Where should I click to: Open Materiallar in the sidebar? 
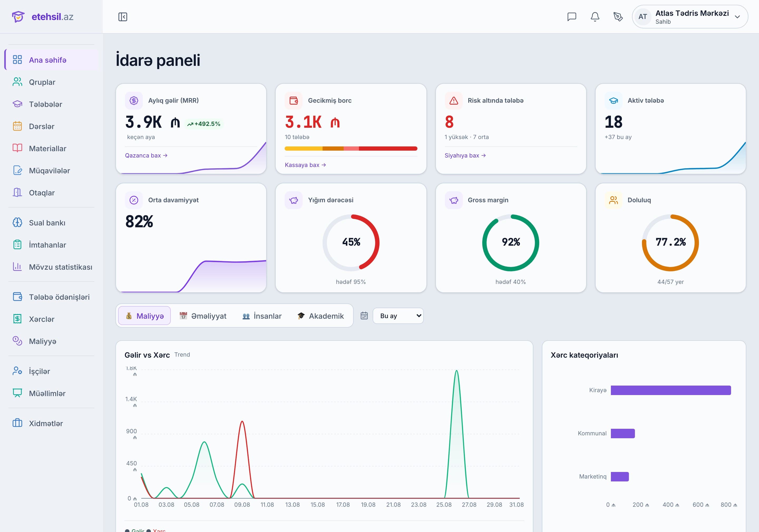point(52,148)
